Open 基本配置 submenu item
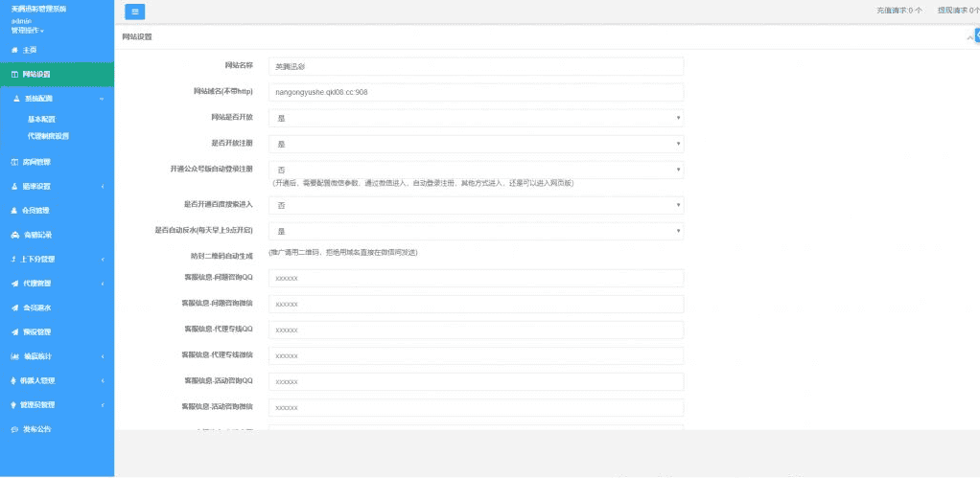Image resolution: width=980 pixels, height=478 pixels. pos(41,119)
